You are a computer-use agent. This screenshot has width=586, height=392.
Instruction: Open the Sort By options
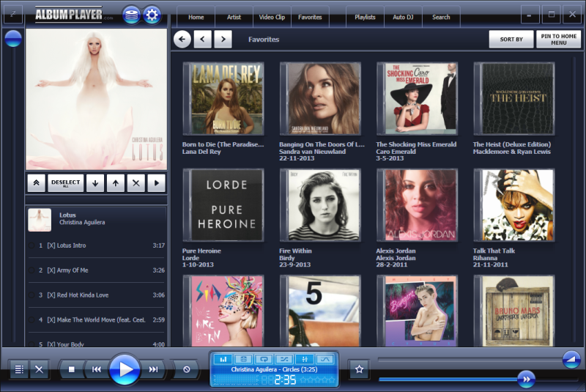511,40
